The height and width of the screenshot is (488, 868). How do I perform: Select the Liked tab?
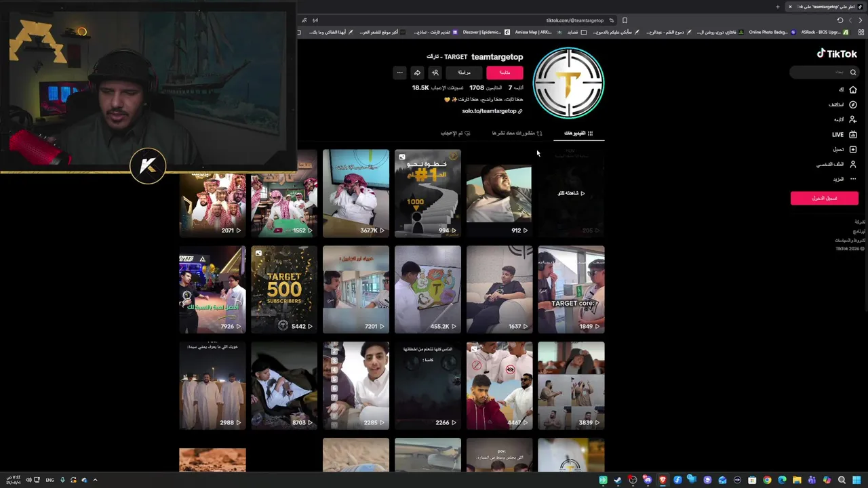pyautogui.click(x=455, y=134)
